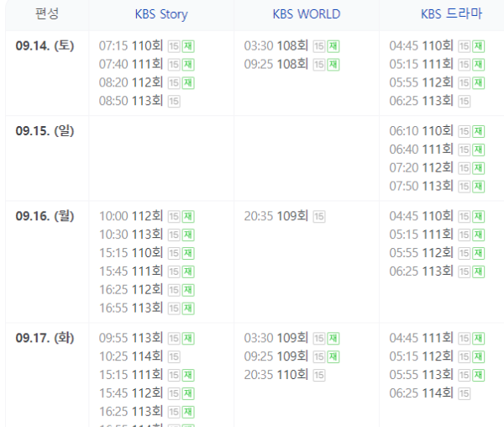The width and height of the screenshot is (504, 427).
Task: Click the 15 age-rating badge beside 06:40 111회
Action: click(x=465, y=150)
